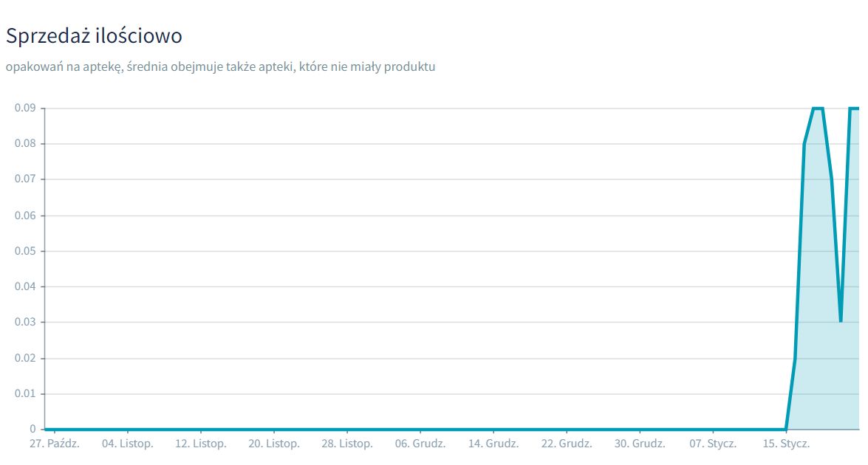Click the 30. Grudz. date label

[x=640, y=444]
